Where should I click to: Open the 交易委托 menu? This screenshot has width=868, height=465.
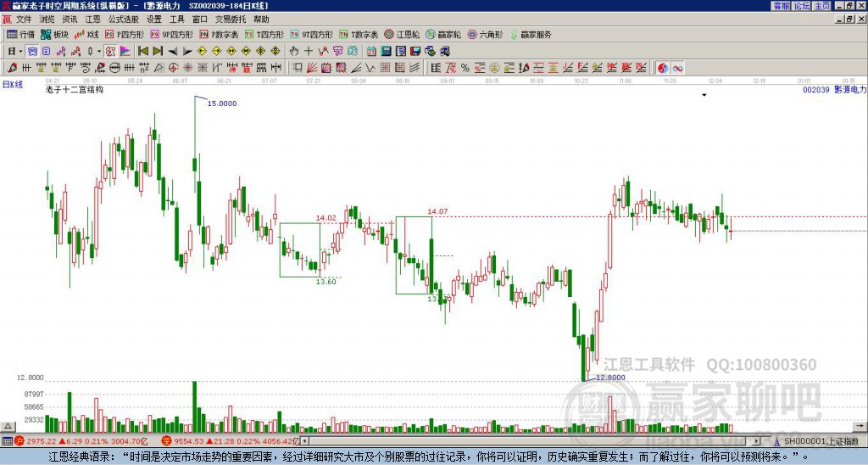(231, 20)
